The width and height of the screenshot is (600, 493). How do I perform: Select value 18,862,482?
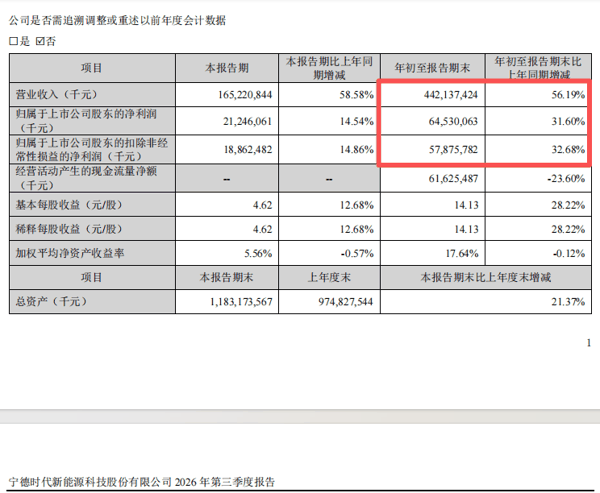point(248,149)
